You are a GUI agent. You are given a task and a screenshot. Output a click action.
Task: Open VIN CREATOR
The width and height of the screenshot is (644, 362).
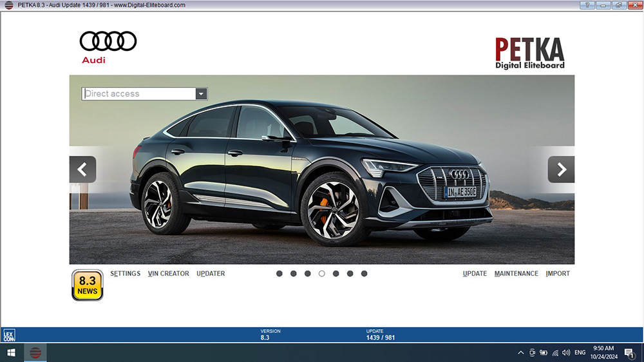[x=168, y=274]
